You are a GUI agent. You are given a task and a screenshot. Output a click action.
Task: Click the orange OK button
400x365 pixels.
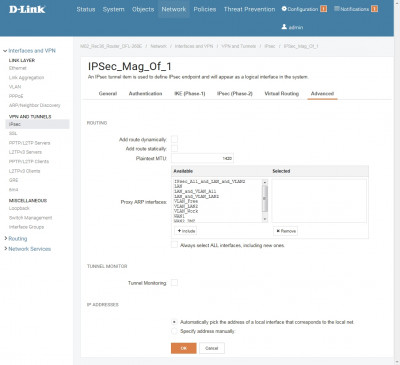point(184,348)
